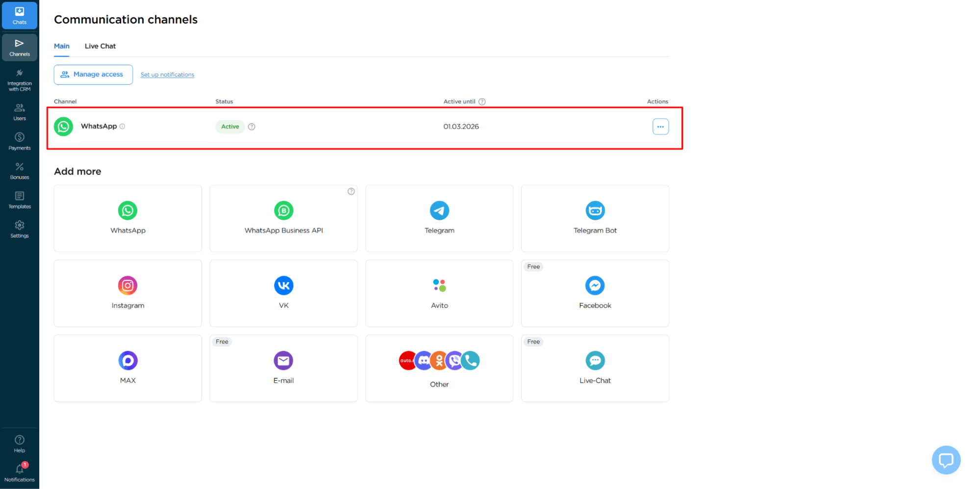The height and width of the screenshot is (489, 980).
Task: Add a Facebook channel
Action: coord(595,293)
